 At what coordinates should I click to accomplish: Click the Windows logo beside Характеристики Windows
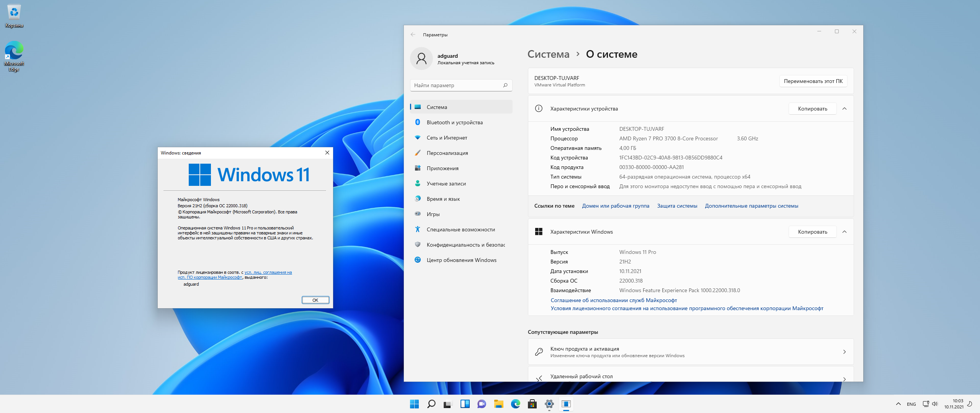pos(539,232)
